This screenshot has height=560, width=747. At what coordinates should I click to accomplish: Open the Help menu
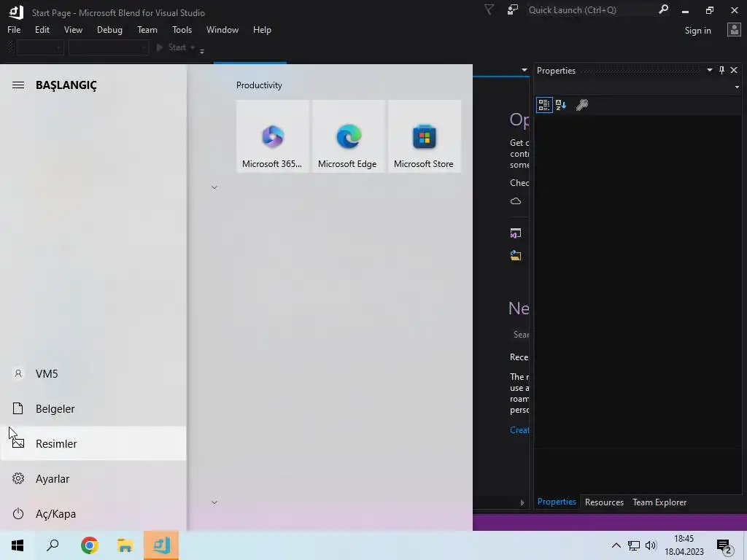(x=262, y=29)
